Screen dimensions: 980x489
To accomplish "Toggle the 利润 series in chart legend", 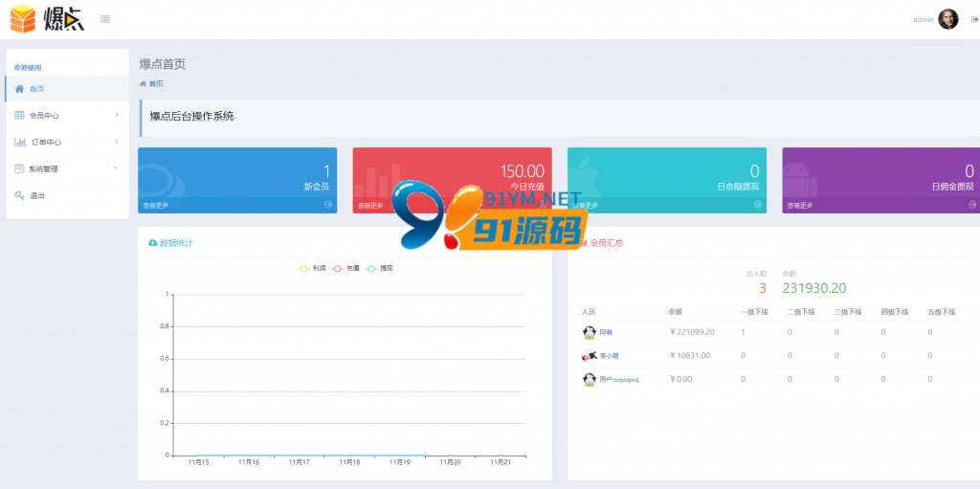I will point(312,268).
